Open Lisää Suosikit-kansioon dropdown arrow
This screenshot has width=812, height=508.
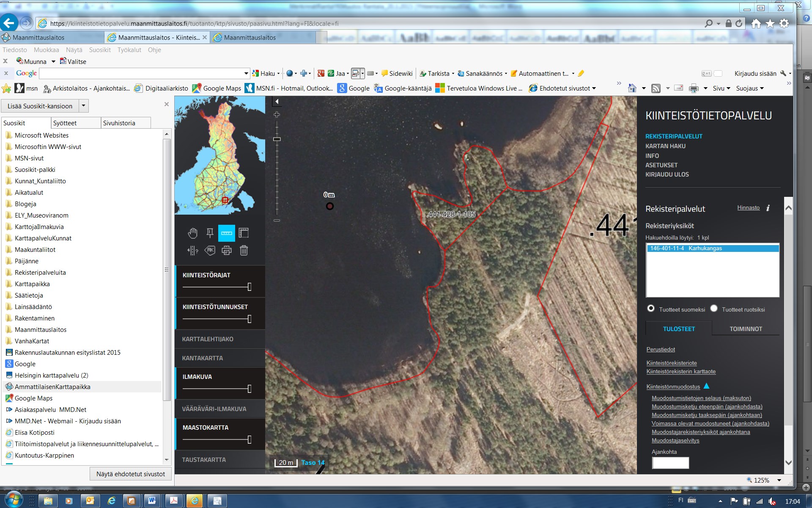pyautogui.click(x=83, y=106)
